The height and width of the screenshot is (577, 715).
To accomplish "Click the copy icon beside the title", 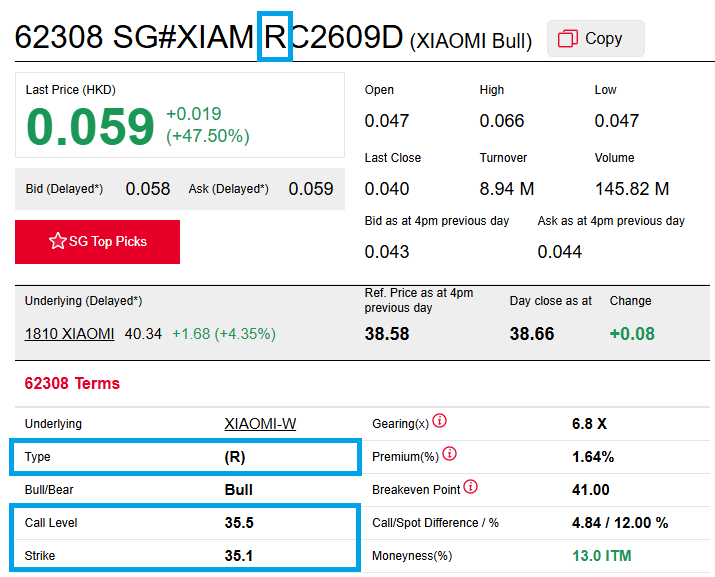I will coord(568,39).
